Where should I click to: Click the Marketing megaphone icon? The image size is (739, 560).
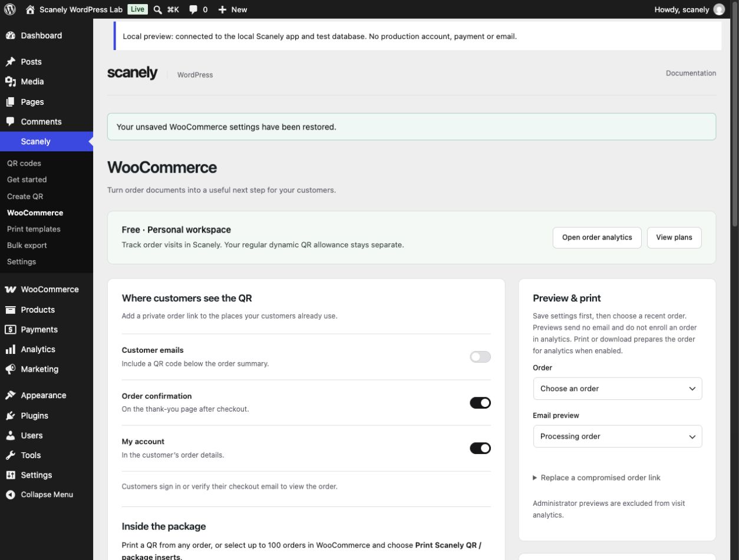click(x=10, y=369)
